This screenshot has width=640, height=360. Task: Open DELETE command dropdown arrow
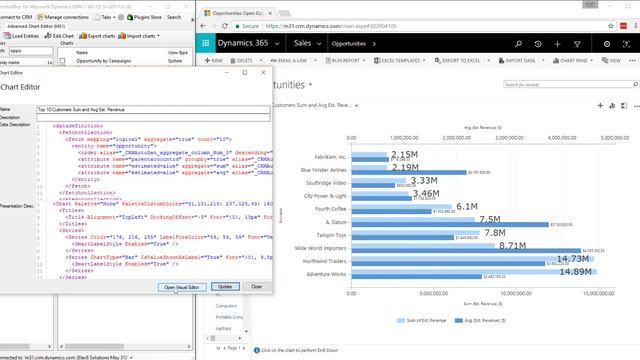tap(261, 60)
